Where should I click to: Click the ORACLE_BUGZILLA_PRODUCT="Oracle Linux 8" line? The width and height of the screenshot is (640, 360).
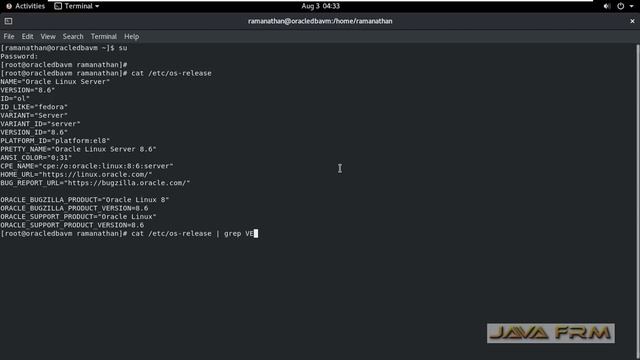click(84, 200)
